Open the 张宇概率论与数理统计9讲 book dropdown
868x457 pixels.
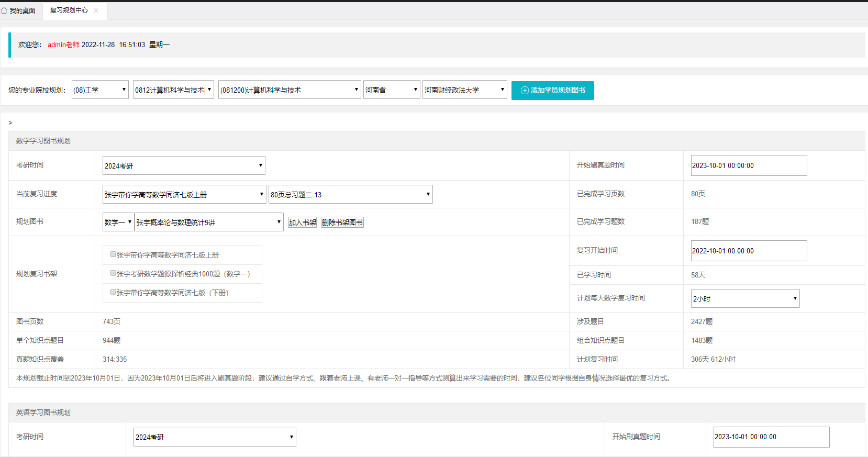(x=209, y=222)
